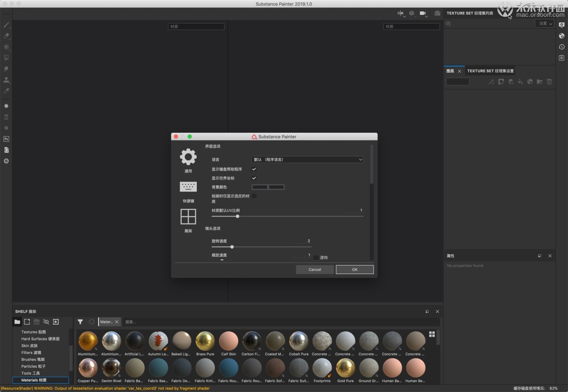
Task: Open the Display Settings panel icon
Action: (562, 25)
